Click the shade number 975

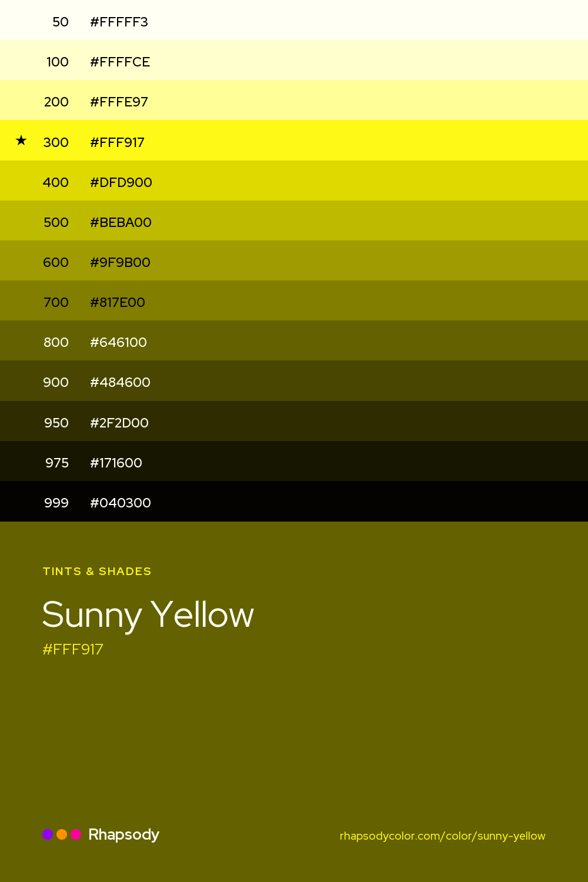tap(57, 463)
